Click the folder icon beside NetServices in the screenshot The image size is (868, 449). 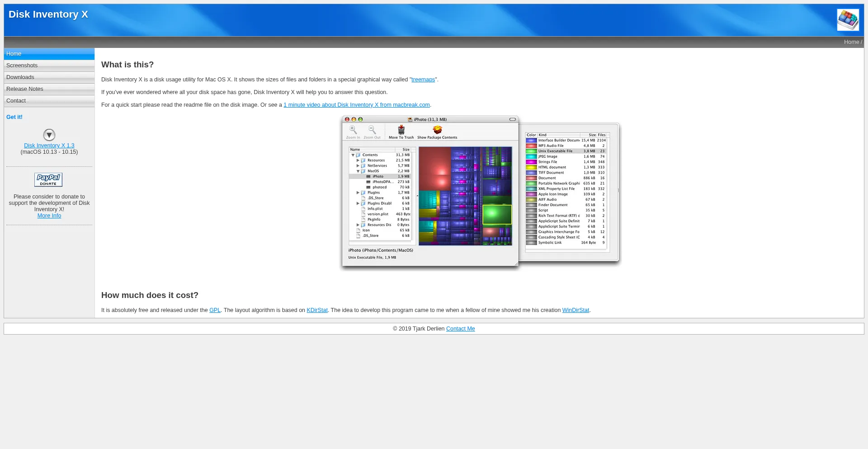(363, 165)
